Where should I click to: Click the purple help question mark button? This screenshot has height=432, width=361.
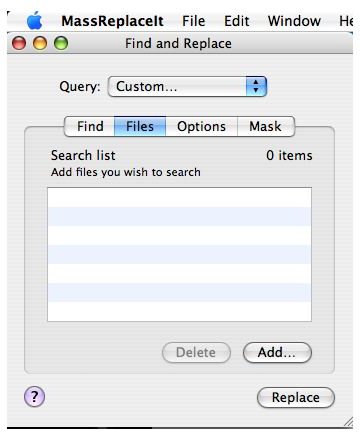pos(34,396)
